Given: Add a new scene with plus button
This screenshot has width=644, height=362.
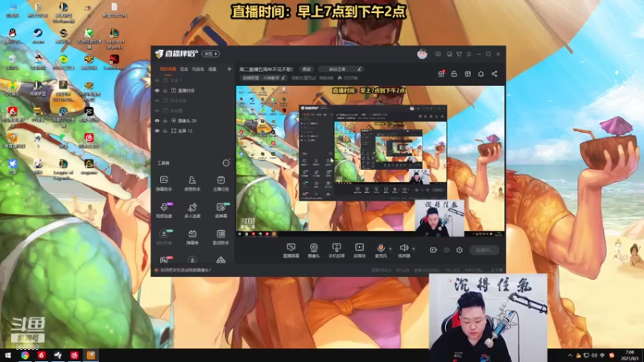Looking at the screenshot, I should [229, 69].
